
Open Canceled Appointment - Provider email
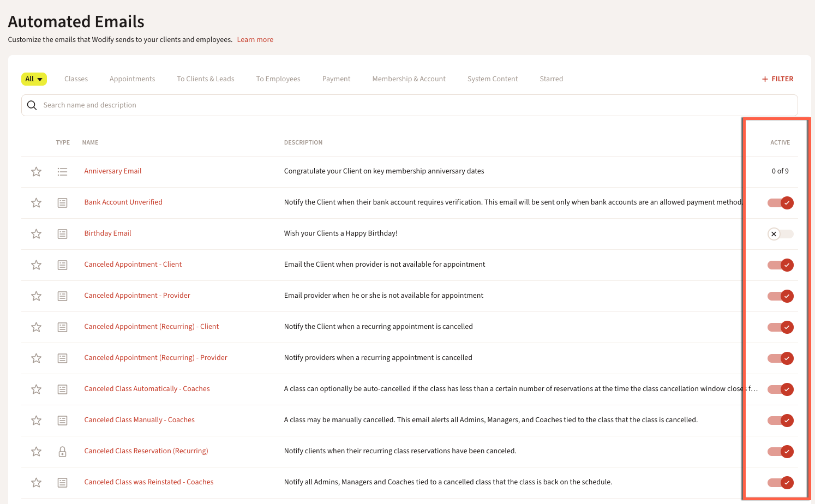coord(137,296)
